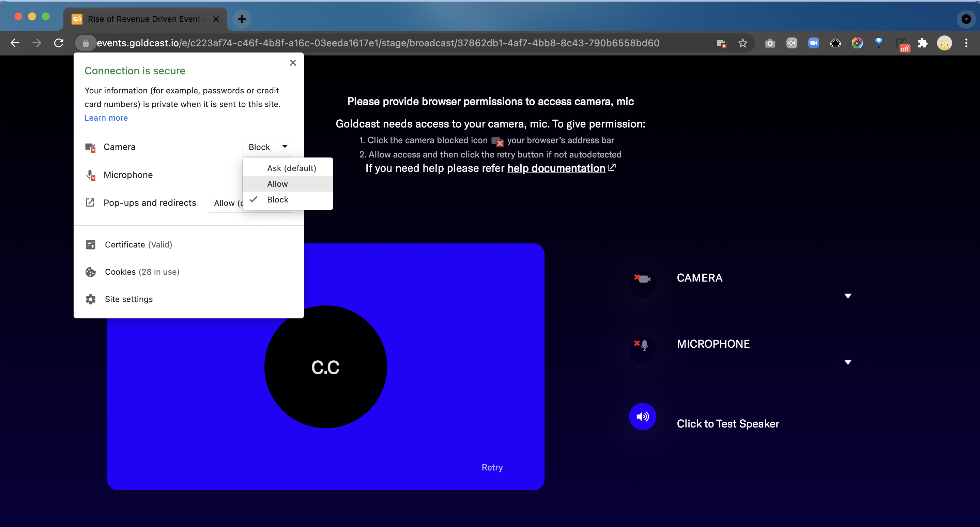Bookmark this page with the star icon
The height and width of the screenshot is (527, 980).
coord(742,43)
